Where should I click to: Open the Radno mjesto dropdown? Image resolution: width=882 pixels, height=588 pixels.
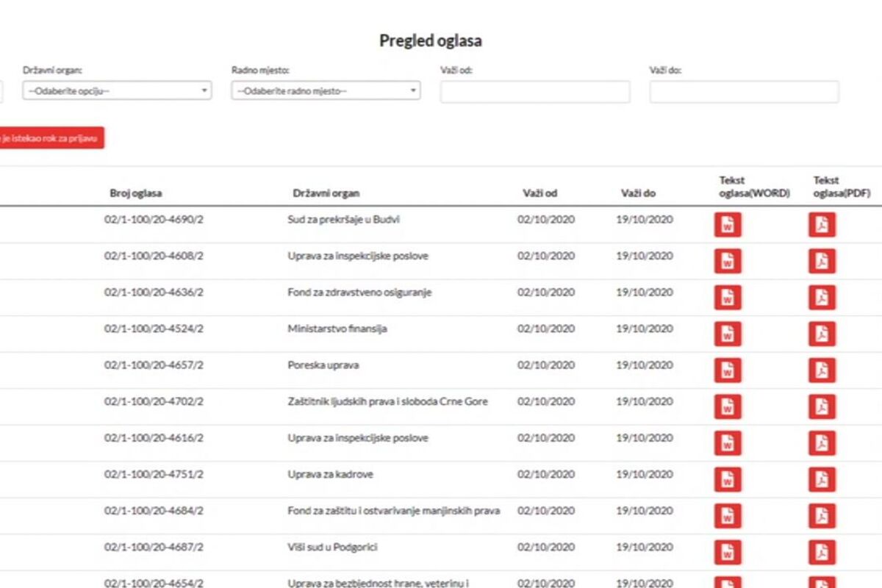coord(326,91)
